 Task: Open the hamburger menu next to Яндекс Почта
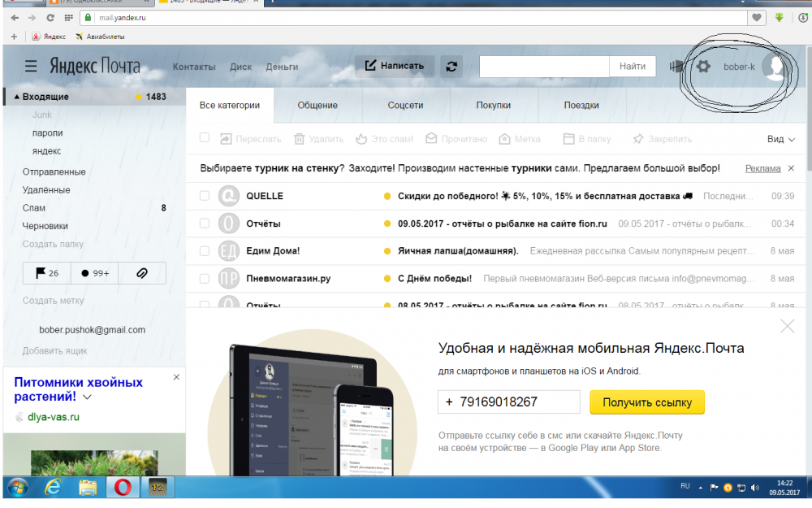pyautogui.click(x=31, y=67)
